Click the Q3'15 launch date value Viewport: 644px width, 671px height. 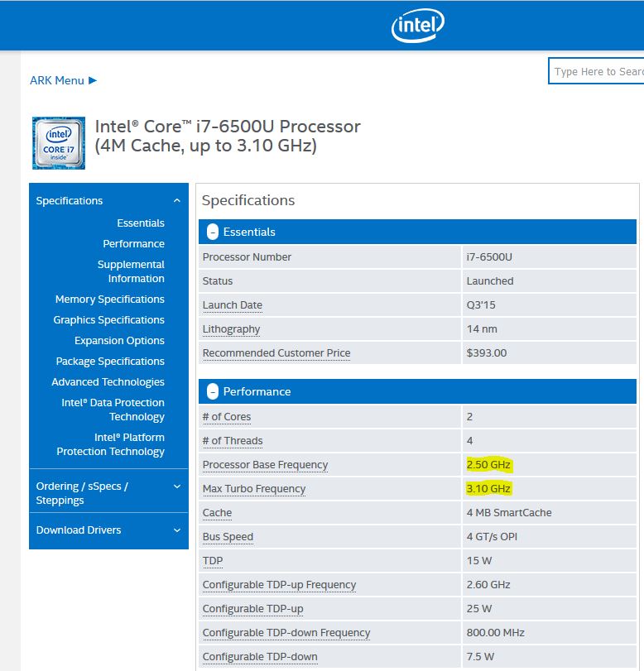pyautogui.click(x=481, y=305)
